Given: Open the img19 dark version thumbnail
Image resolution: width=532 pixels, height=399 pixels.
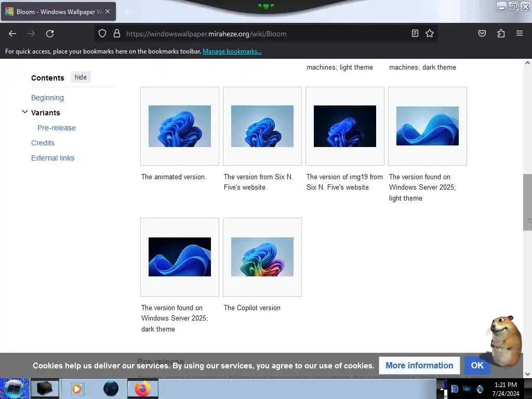Looking at the screenshot, I should pyautogui.click(x=345, y=126).
